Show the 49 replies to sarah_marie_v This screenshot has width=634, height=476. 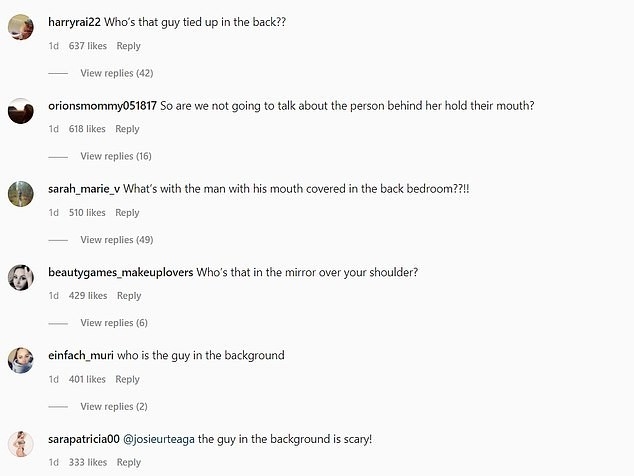tap(116, 240)
